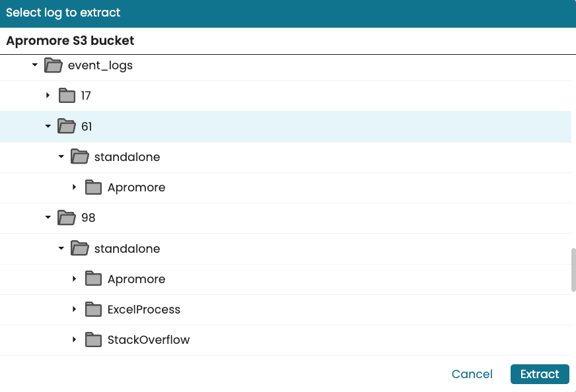Click the vertical scrollbar thumb
This screenshot has height=392, width=576.
point(573,269)
